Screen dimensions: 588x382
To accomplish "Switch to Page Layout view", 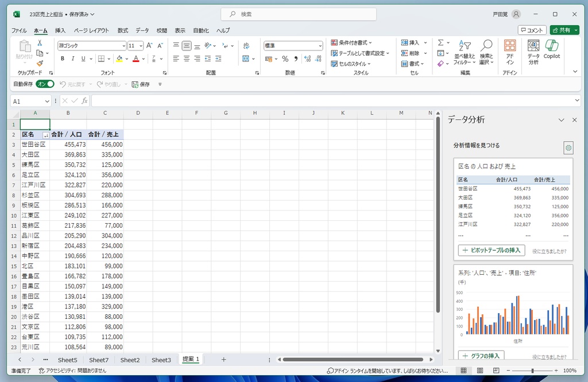I will tap(480, 371).
